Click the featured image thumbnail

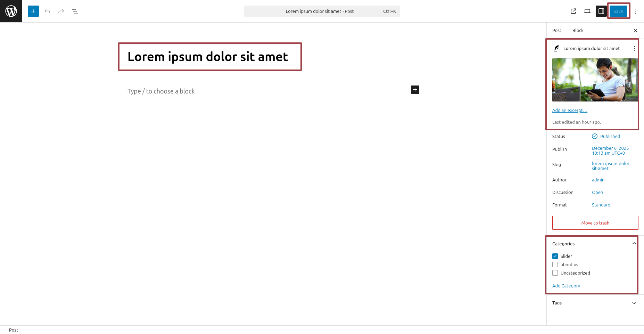(595, 80)
